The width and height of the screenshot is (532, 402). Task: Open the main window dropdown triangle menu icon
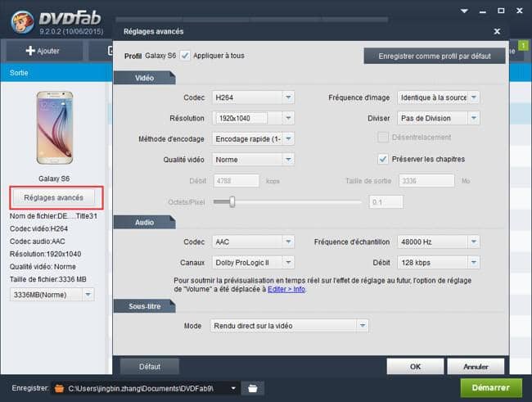464,11
